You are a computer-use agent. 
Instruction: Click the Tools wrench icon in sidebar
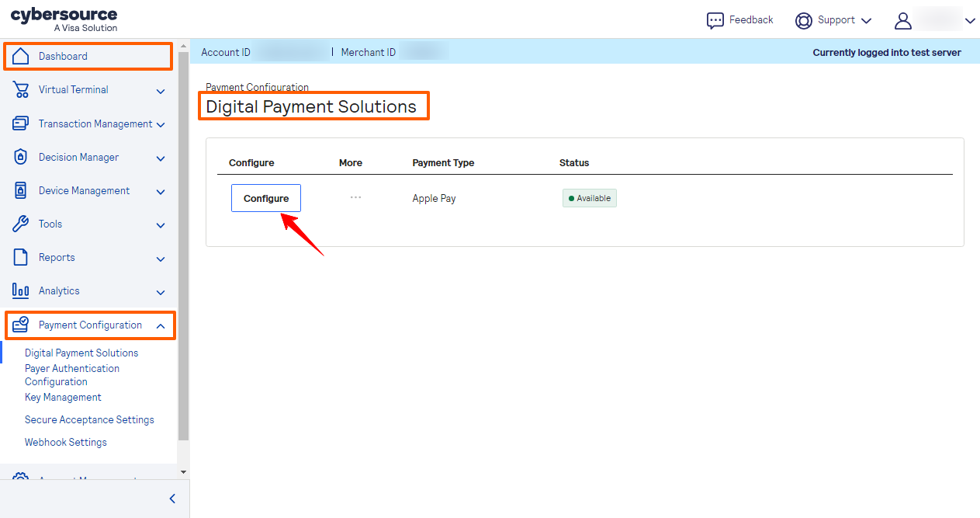(x=19, y=224)
